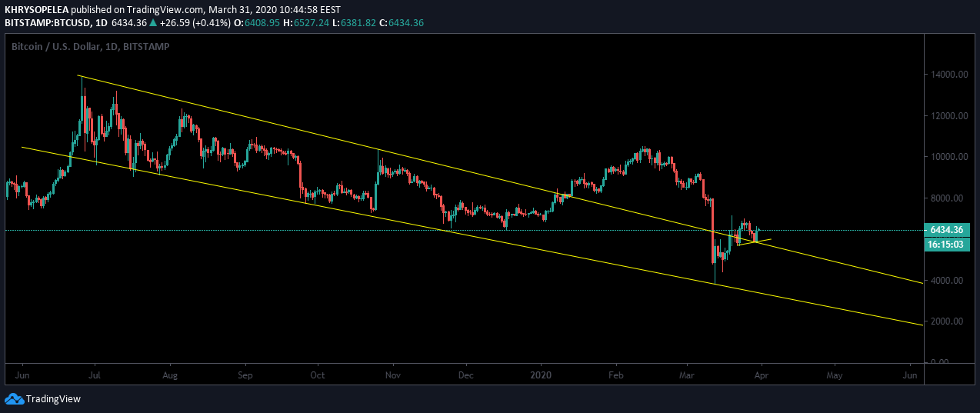The image size is (980, 413).
Task: Click the Mar label on time axis
Action: (x=686, y=376)
